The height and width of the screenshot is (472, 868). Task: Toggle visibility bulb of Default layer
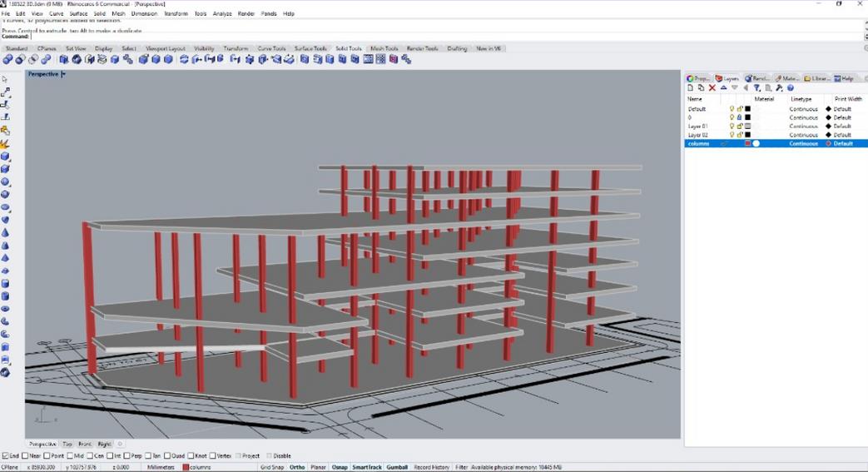click(x=732, y=109)
